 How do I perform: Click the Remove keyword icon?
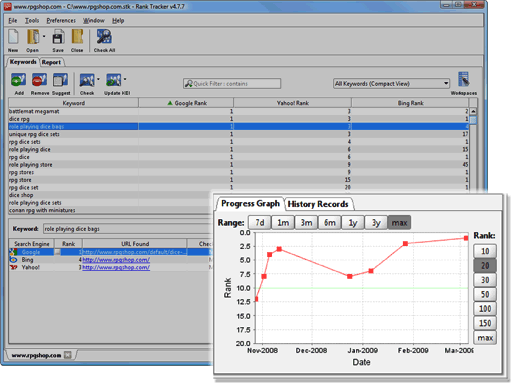point(39,80)
